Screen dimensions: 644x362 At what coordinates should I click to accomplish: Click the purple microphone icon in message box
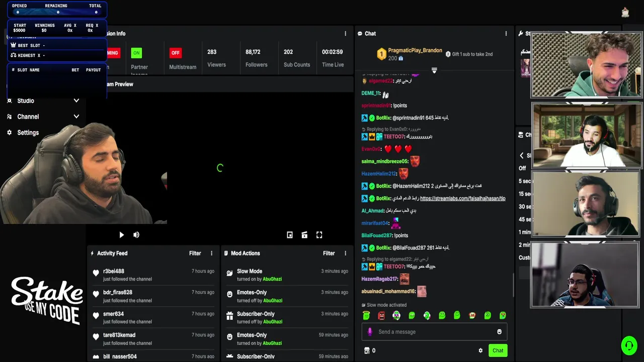370,332
